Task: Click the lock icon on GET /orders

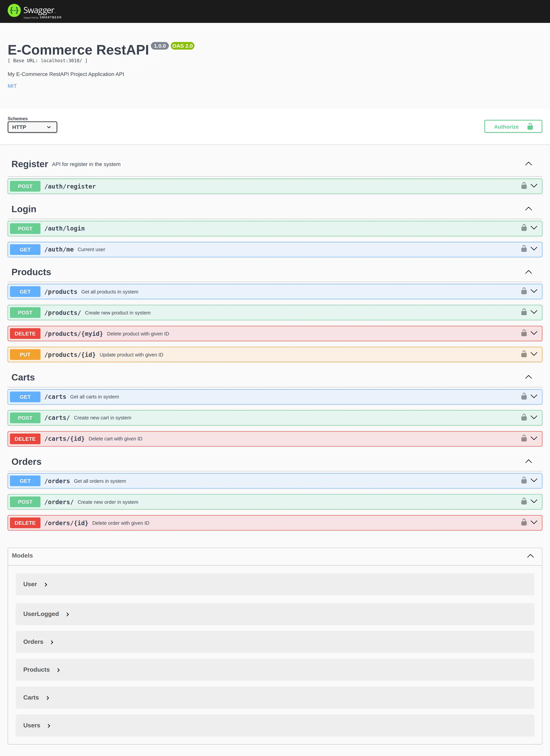Action: [x=524, y=480]
